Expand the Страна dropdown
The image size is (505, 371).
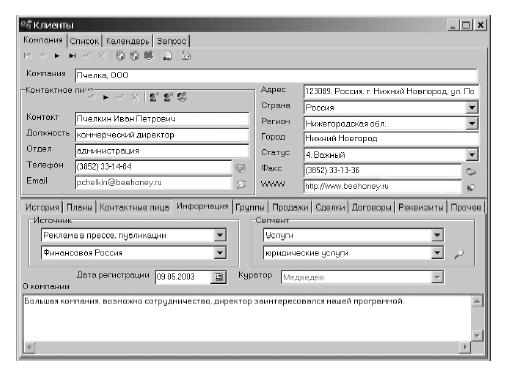pyautogui.click(x=472, y=107)
